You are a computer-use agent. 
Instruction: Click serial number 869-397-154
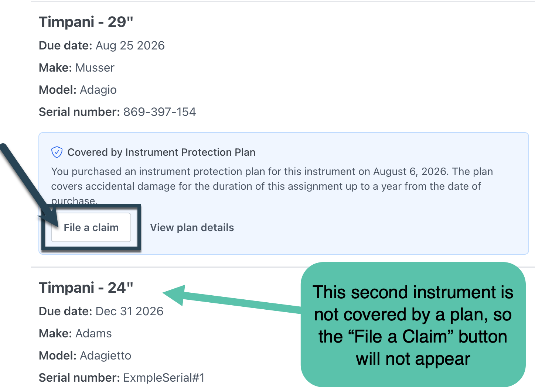pos(160,112)
